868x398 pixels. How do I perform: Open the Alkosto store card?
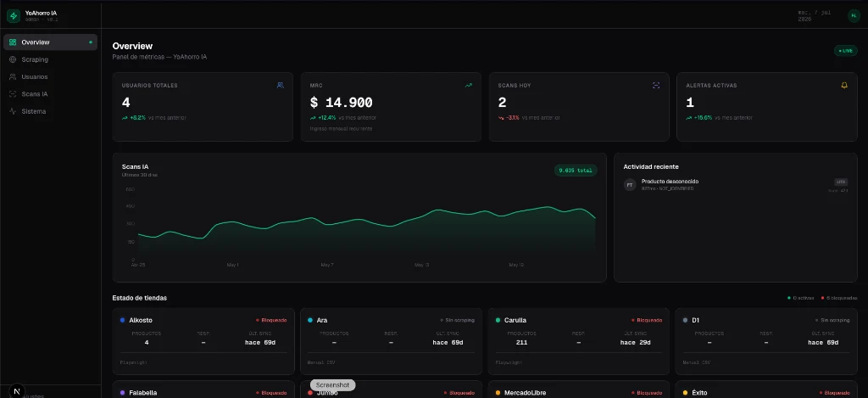click(x=203, y=341)
